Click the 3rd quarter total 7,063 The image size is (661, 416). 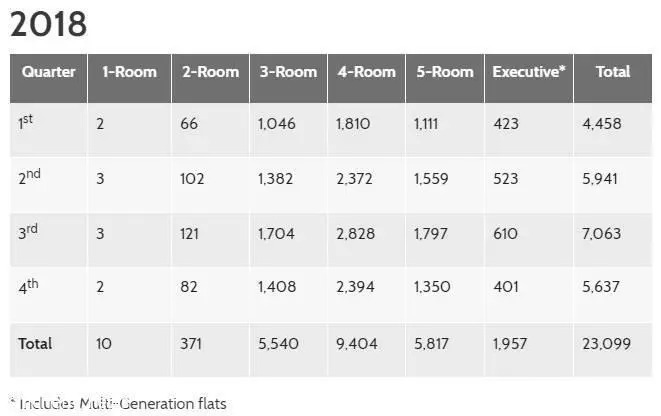click(602, 233)
